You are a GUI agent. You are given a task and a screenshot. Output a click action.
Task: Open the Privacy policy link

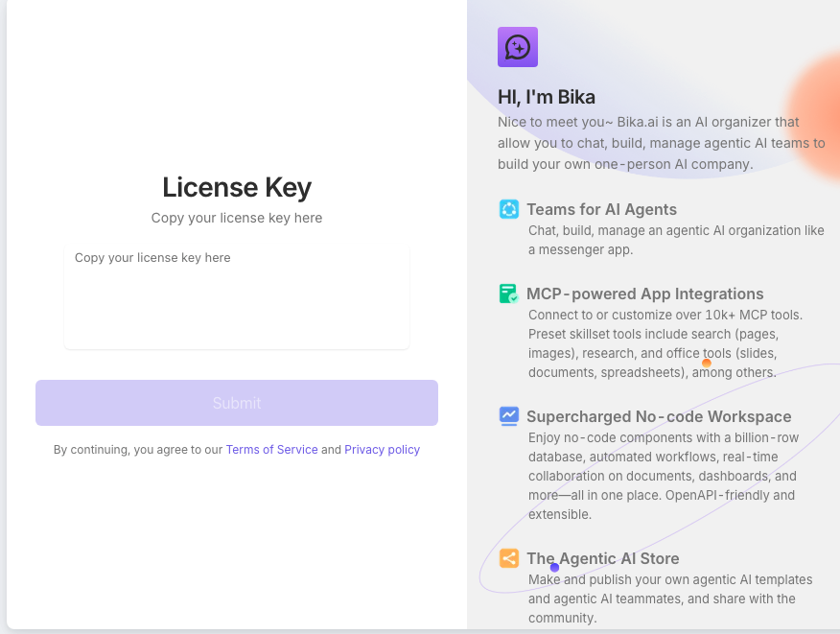click(x=382, y=450)
